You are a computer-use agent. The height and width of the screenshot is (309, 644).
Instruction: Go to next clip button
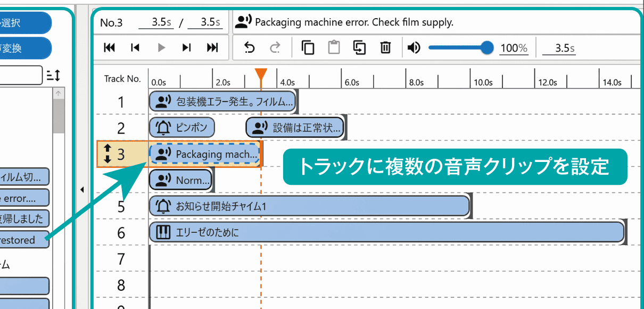(186, 48)
